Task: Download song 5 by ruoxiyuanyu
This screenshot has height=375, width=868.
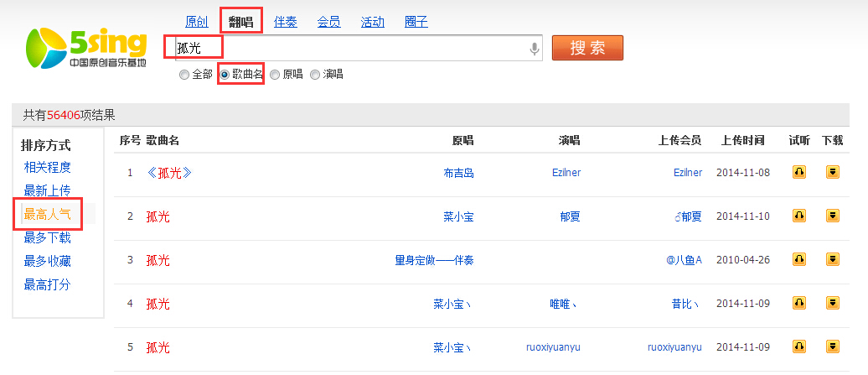Action: coord(833,346)
